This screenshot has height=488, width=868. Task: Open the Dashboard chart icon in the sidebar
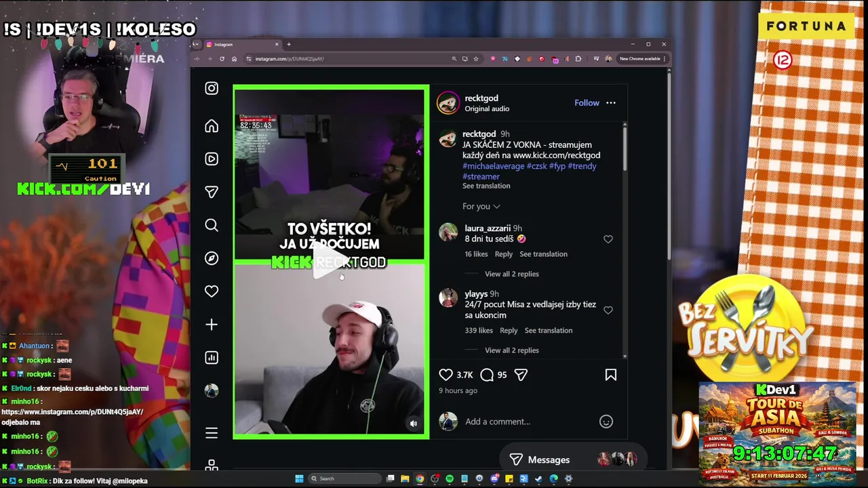[212, 357]
